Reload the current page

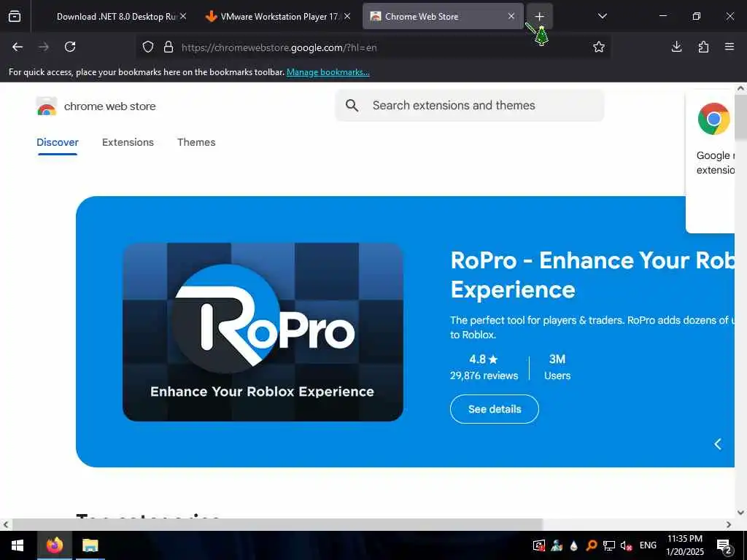(x=70, y=47)
